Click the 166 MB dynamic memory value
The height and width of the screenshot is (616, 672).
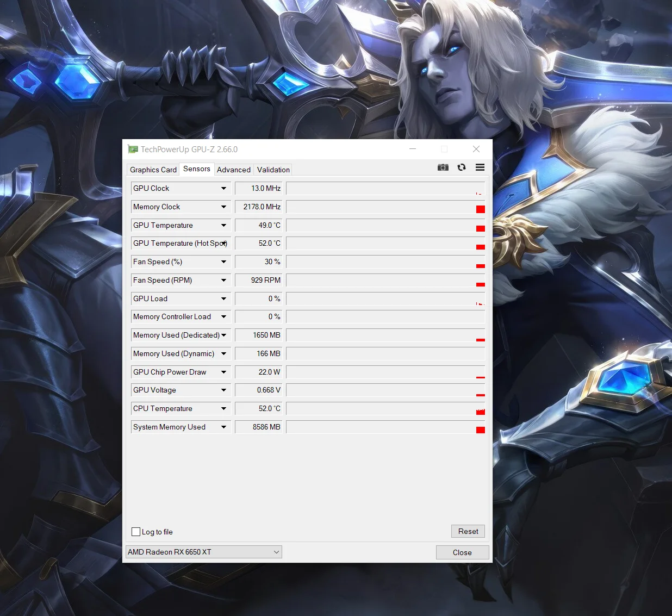[259, 353]
